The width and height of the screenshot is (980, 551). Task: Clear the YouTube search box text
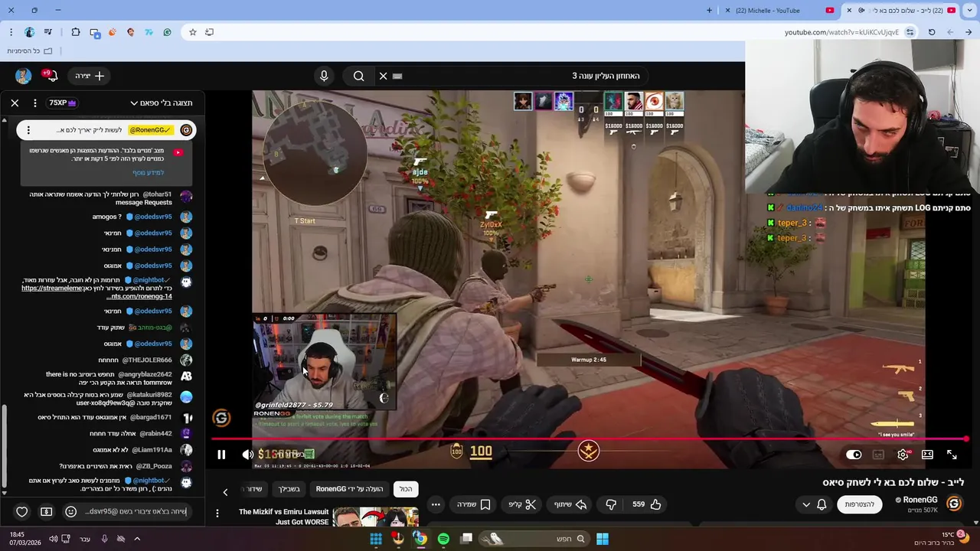pyautogui.click(x=383, y=76)
